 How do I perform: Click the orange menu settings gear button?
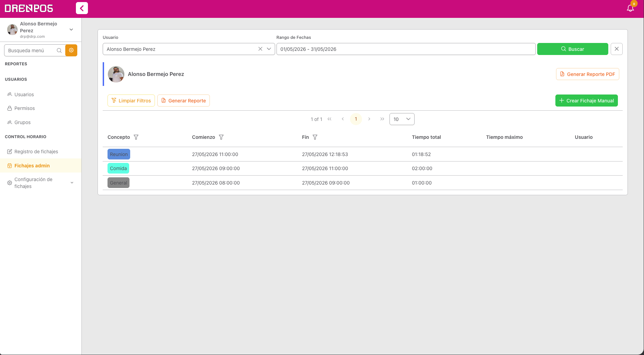(x=71, y=50)
